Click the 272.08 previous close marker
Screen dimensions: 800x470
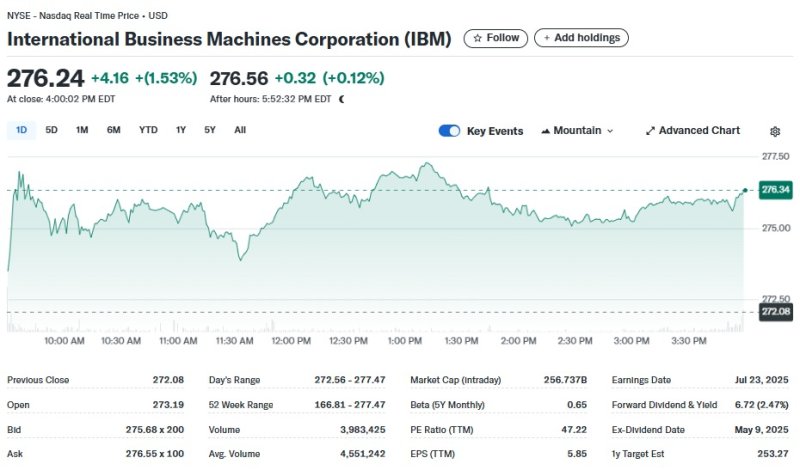(776, 311)
